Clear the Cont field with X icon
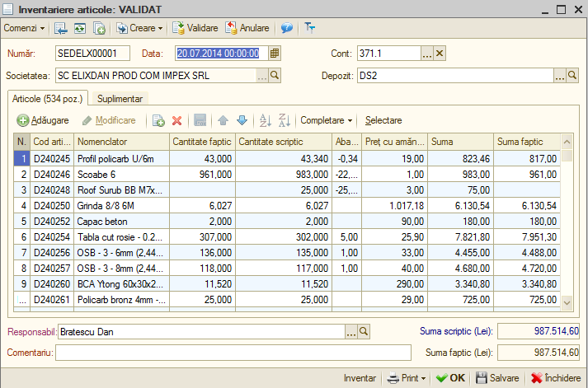 point(440,54)
